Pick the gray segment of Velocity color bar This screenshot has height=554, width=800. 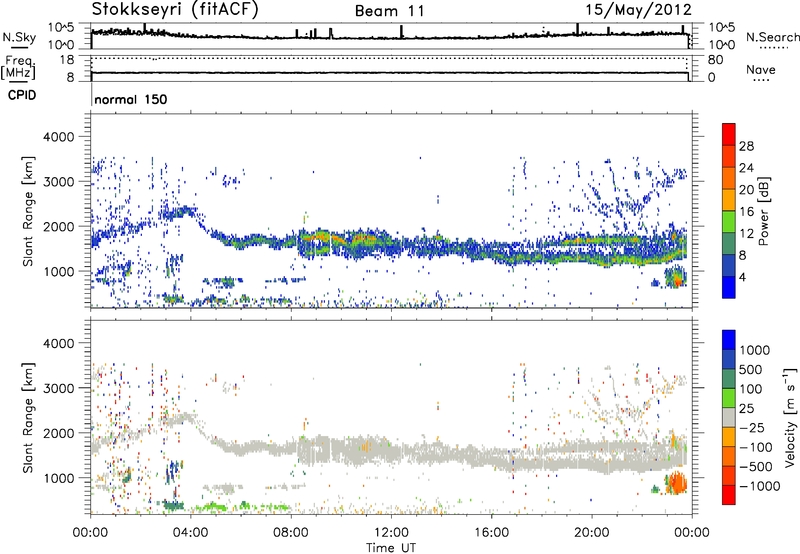(x=729, y=417)
